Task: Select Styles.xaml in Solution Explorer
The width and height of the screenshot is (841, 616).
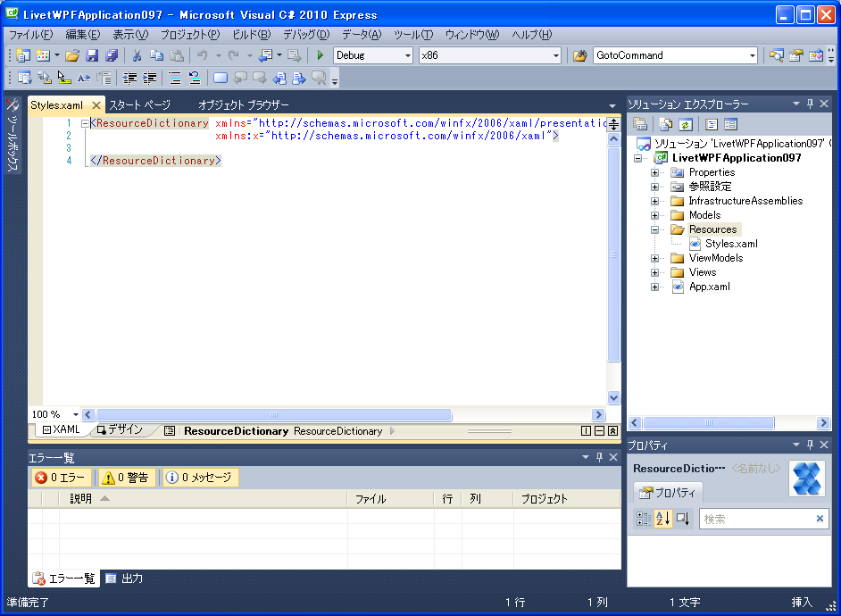Action: (731, 244)
